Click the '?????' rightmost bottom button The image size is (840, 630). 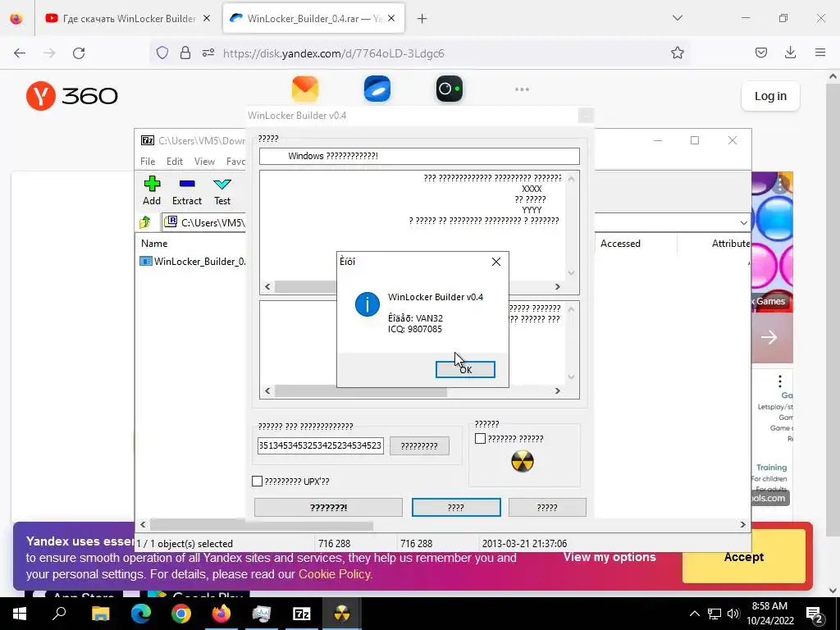pyautogui.click(x=547, y=507)
